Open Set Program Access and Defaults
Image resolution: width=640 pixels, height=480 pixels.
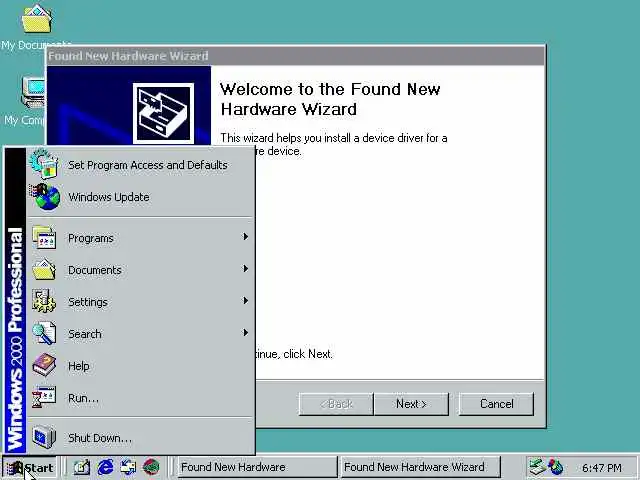coord(140,165)
